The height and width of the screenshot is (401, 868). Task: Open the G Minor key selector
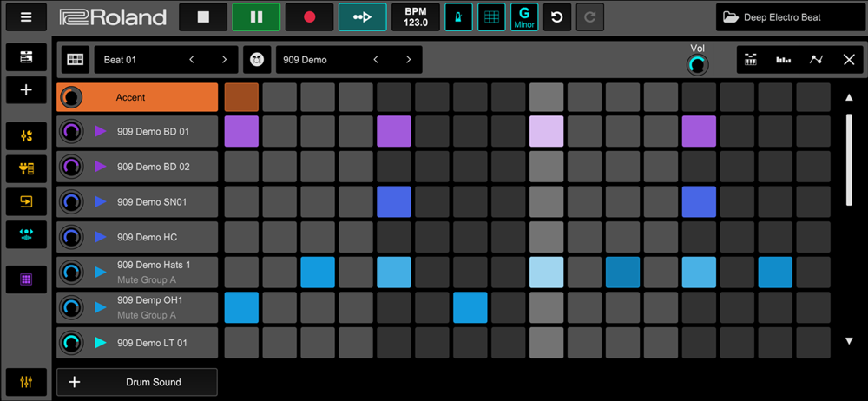[524, 16]
